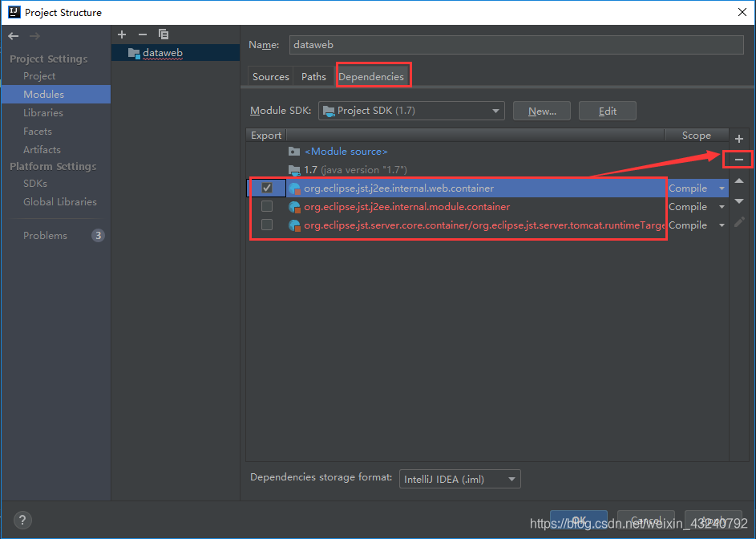The height and width of the screenshot is (539, 756).
Task: Add a dependency with the plus icon
Action: pyautogui.click(x=738, y=139)
